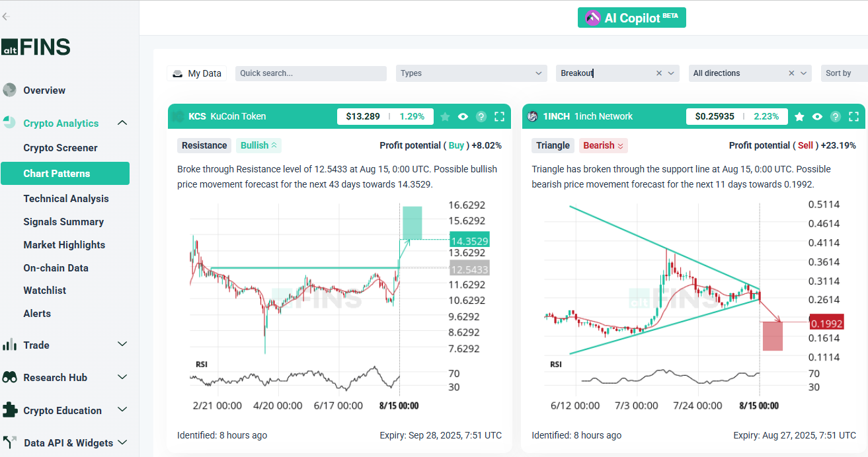The height and width of the screenshot is (457, 868).
Task: Go to Overview page
Action: [44, 90]
